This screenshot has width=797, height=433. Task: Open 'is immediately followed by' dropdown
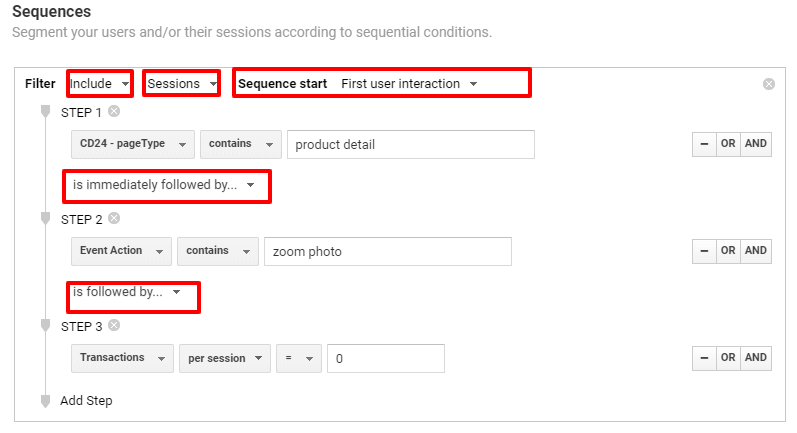click(164, 185)
